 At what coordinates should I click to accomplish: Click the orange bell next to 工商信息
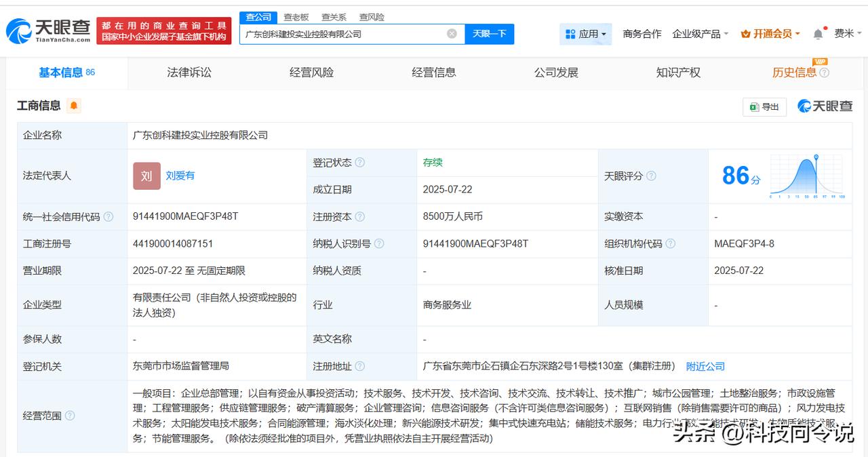pos(73,106)
